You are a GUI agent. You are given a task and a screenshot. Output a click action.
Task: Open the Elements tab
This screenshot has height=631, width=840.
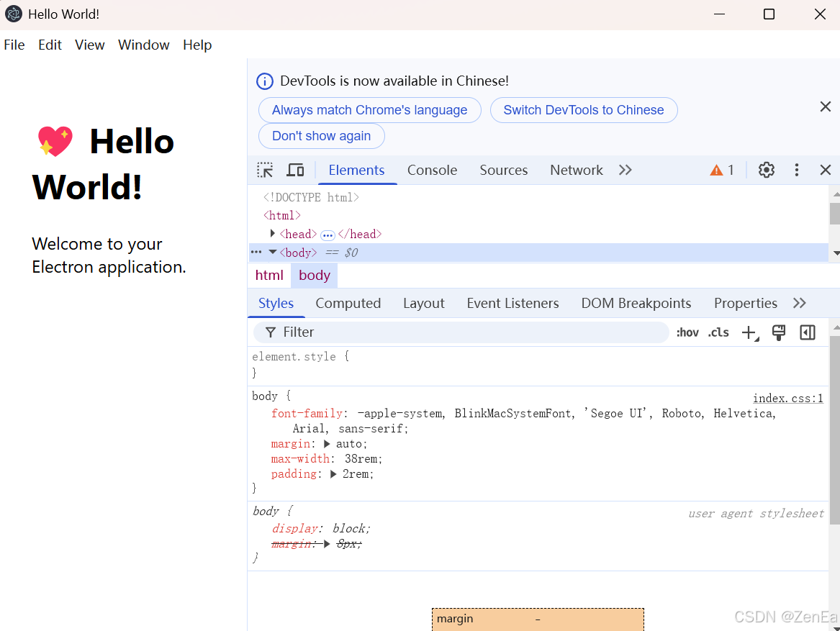[x=356, y=170]
